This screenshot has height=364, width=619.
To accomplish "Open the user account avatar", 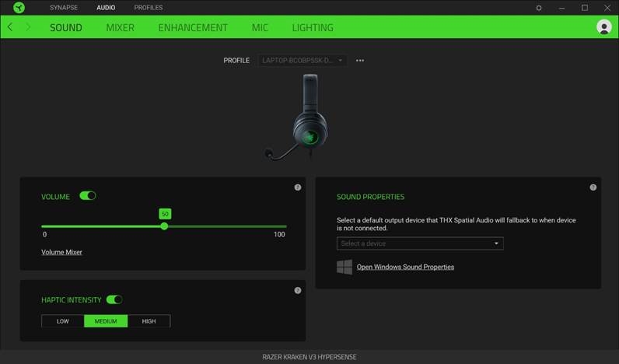I will (x=604, y=27).
